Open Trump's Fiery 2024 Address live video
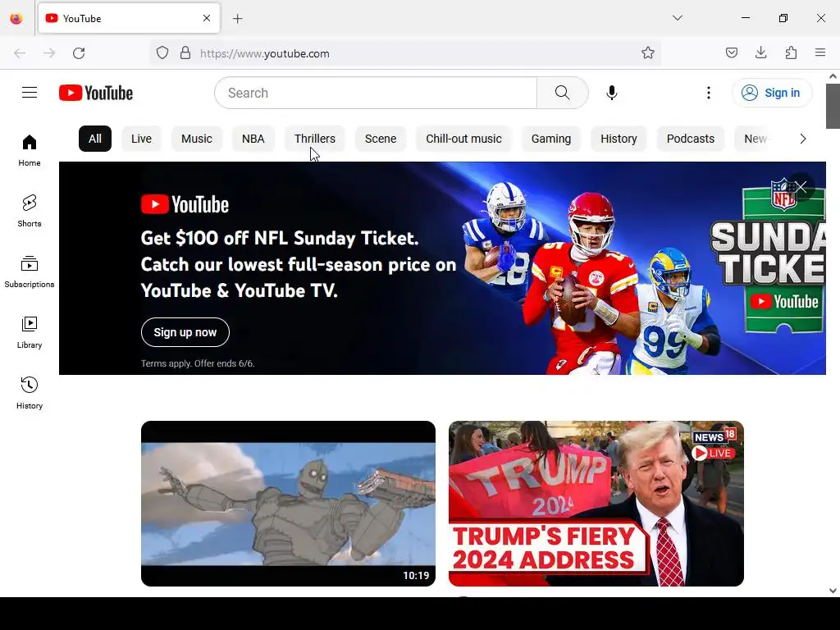840x630 pixels. tap(596, 504)
